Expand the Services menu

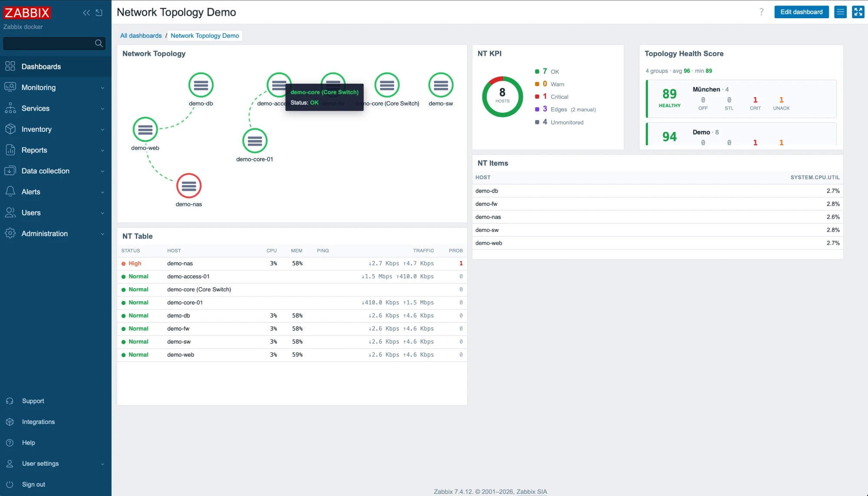pos(56,108)
